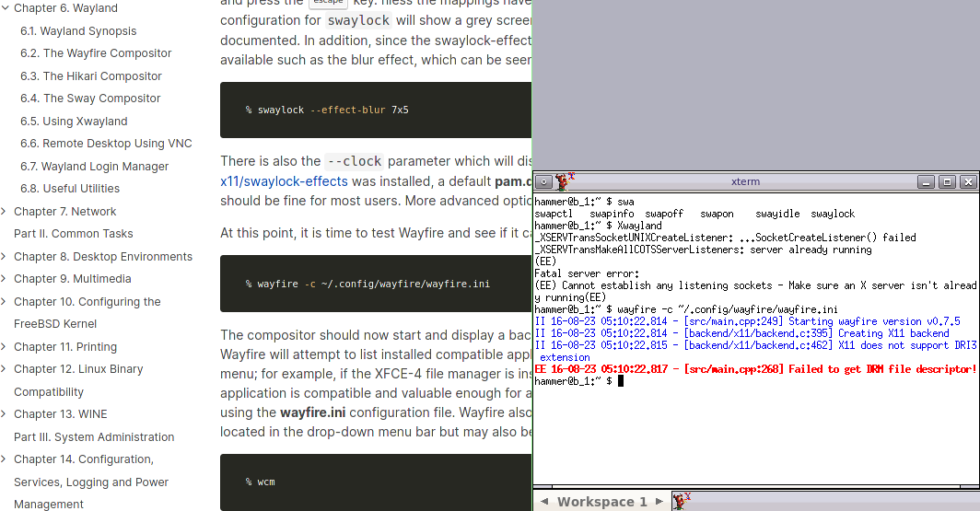Close the xterm window

pyautogui.click(x=969, y=181)
